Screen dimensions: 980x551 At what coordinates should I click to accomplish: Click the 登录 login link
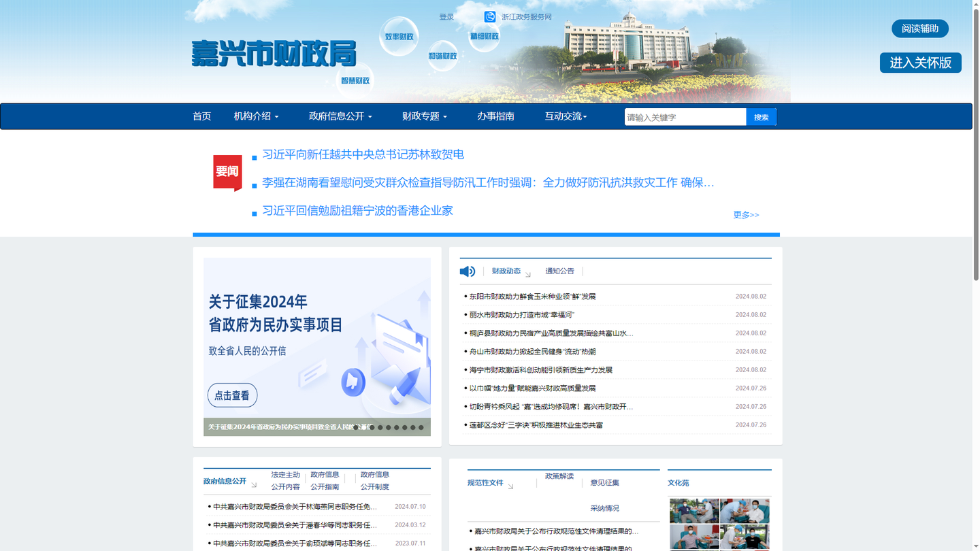446,17
